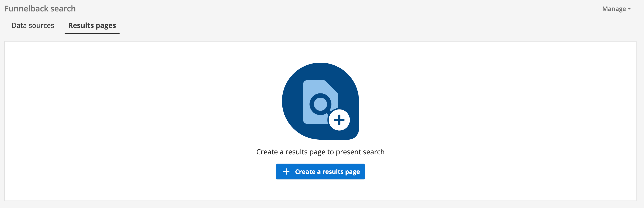Screen dimensions: 644x208
Task: Toggle back to Results pages view
Action: [92, 25]
